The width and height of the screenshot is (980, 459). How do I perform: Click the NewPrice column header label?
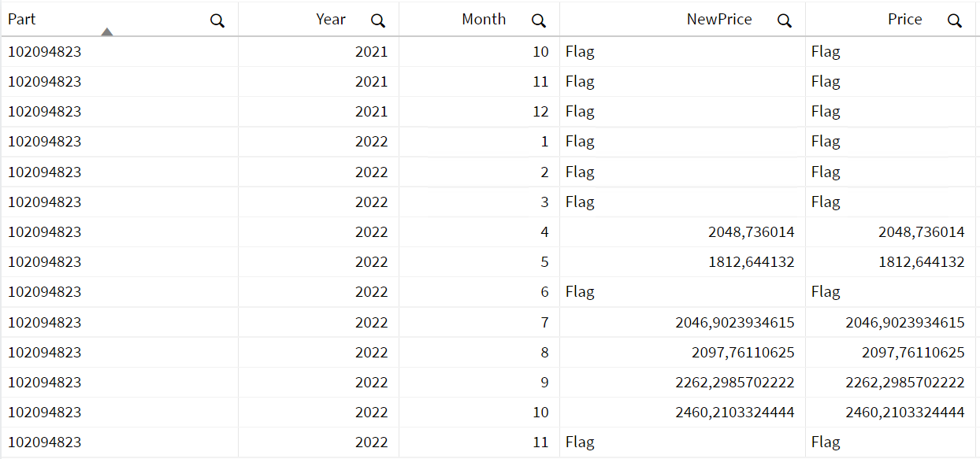(719, 20)
